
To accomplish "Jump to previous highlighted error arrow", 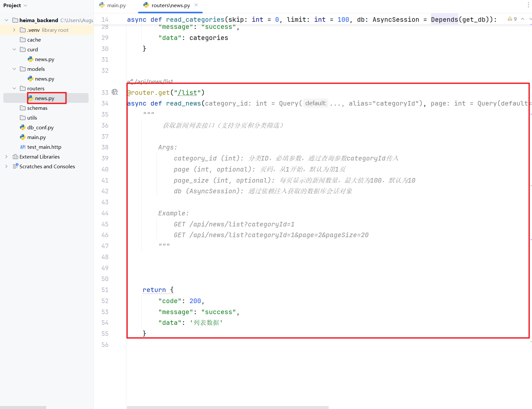I will coord(523,19).
